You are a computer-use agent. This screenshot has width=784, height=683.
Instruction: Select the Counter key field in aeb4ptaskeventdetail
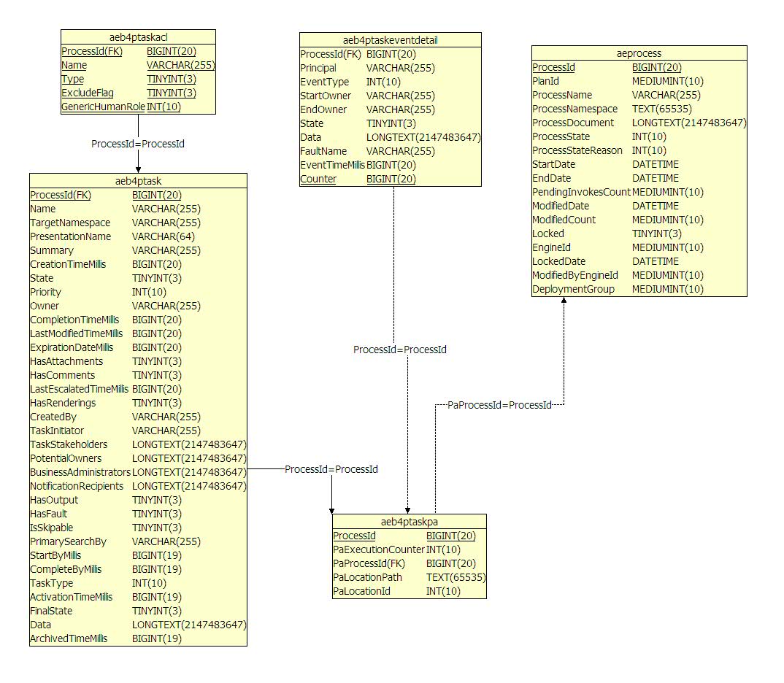pos(318,179)
